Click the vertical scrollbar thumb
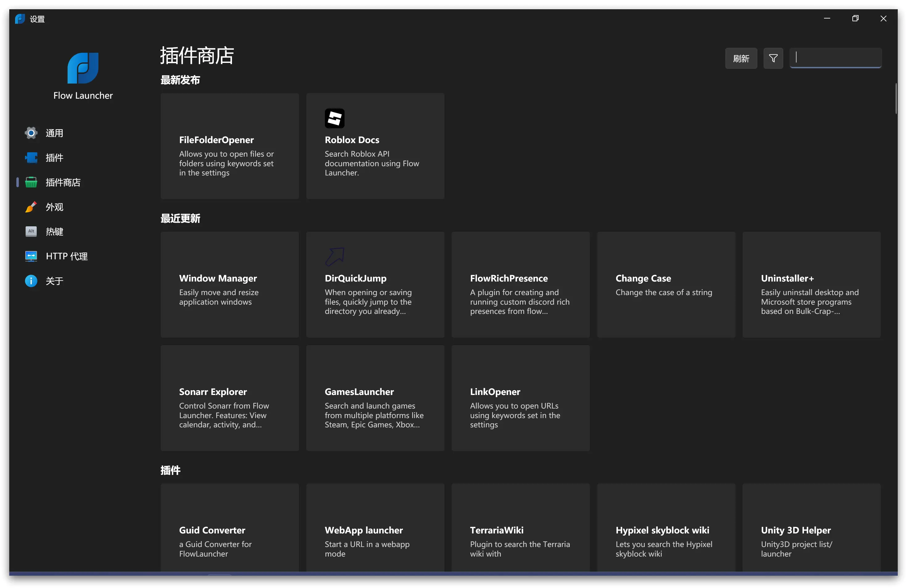Viewport: 907px width, 588px height. (896, 98)
